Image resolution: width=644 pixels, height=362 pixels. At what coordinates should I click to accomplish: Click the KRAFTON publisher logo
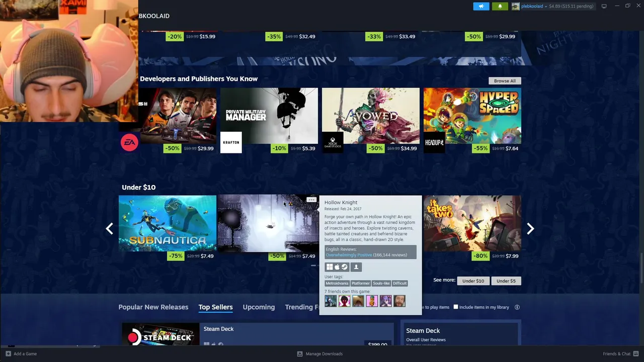[231, 143]
